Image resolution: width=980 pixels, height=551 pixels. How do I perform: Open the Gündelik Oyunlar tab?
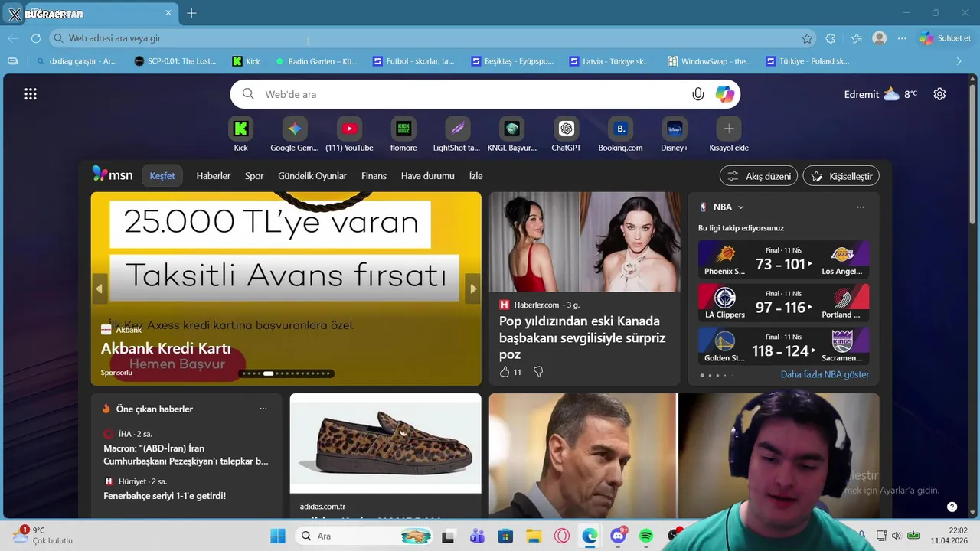pos(312,176)
